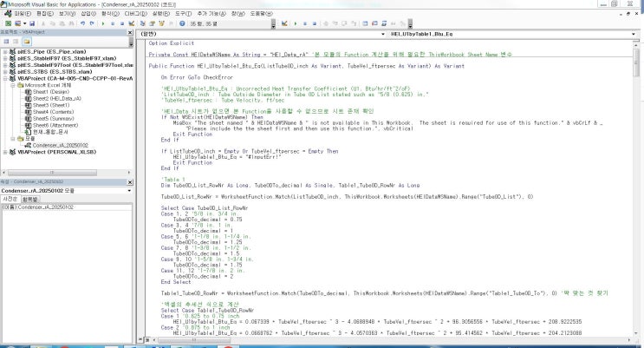Switch to the 항목별 properties tab

click(x=29, y=199)
